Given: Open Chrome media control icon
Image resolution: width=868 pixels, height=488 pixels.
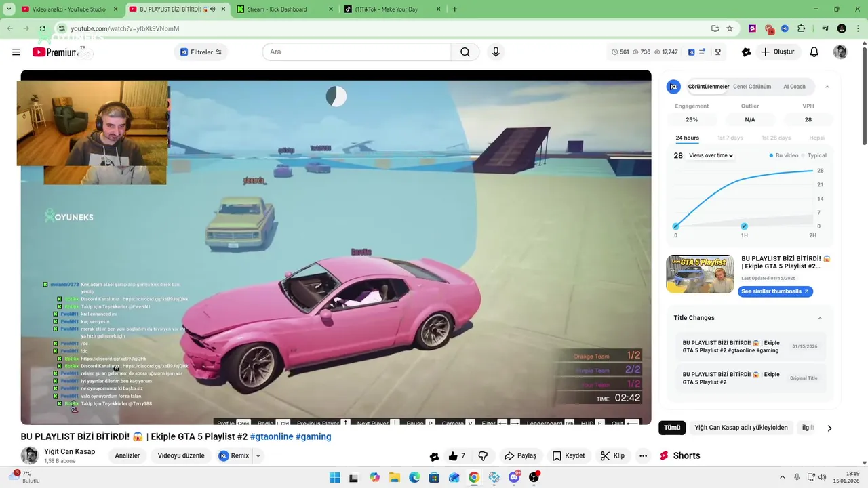Looking at the screenshot, I should [825, 28].
